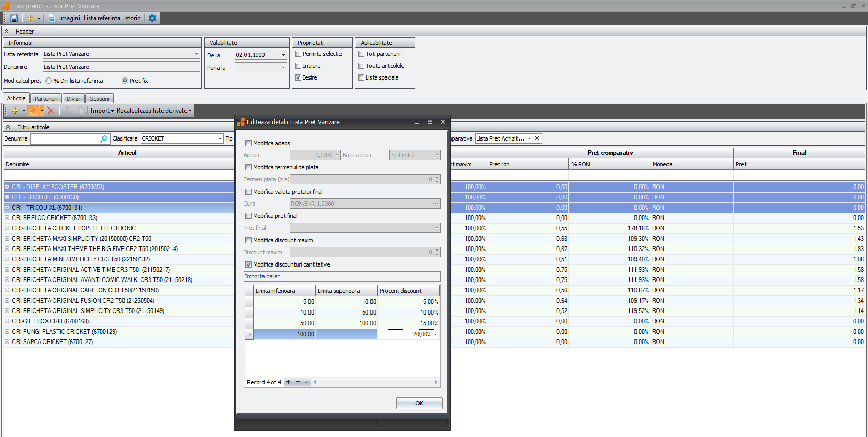This screenshot has width=868, height=437.
Task: Open the Import dropdown menu
Action: coord(102,111)
